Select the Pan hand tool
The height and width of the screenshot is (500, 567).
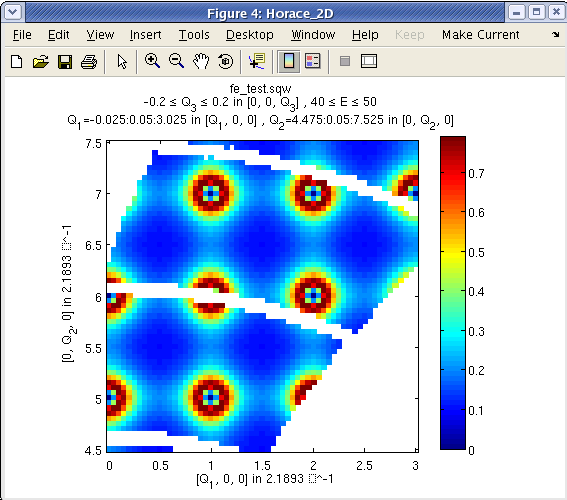pos(201,61)
